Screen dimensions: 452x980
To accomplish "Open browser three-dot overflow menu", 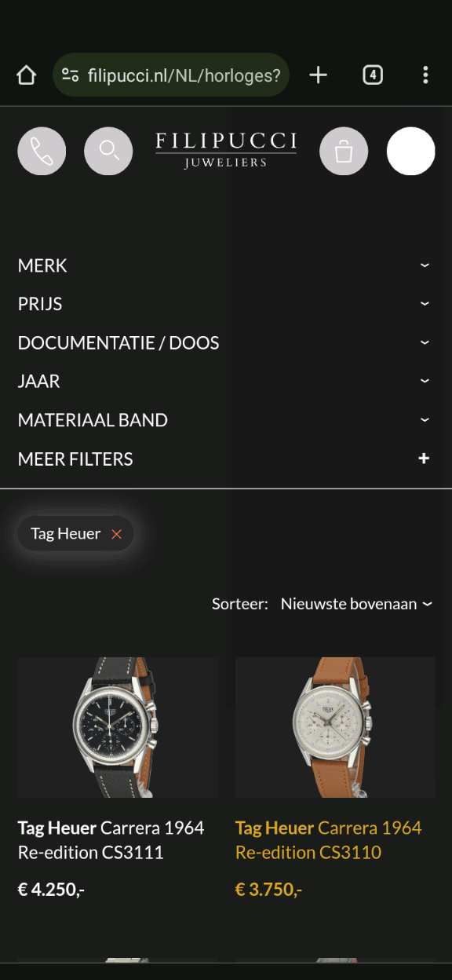I will (425, 75).
